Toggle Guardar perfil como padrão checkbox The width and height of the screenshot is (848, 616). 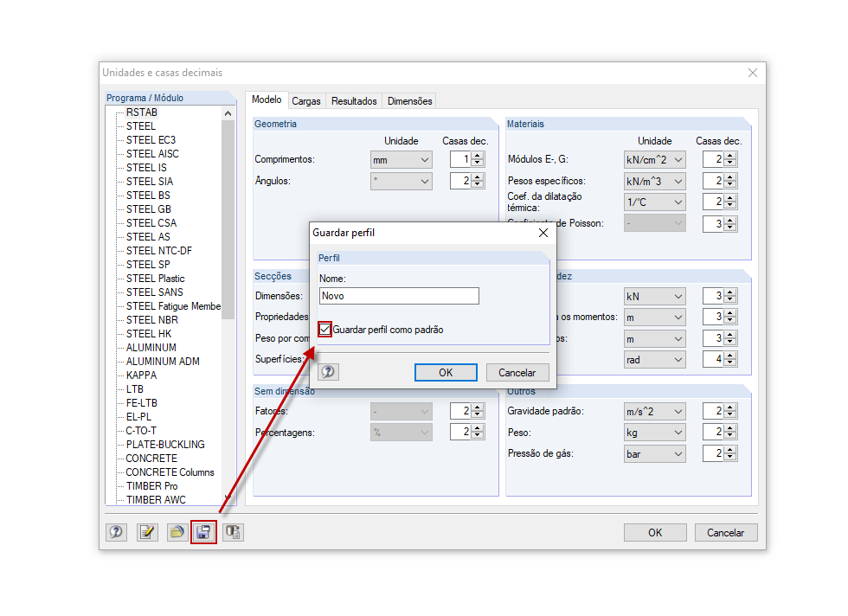pyautogui.click(x=325, y=330)
